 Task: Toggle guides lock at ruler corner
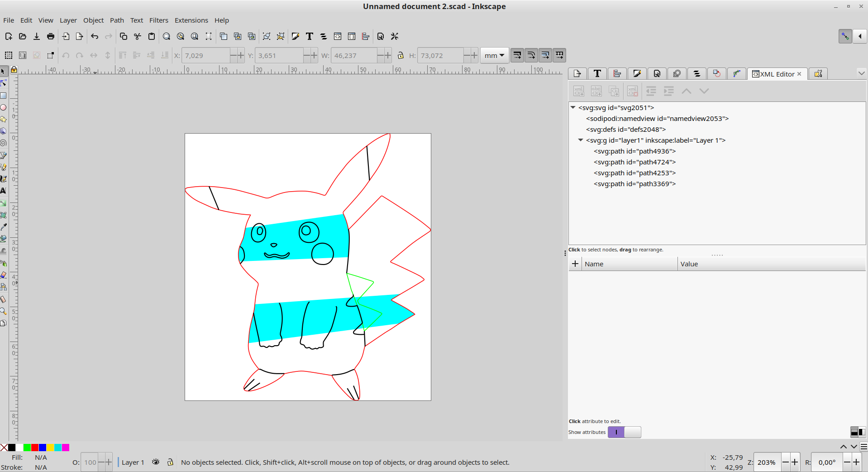pos(14,70)
